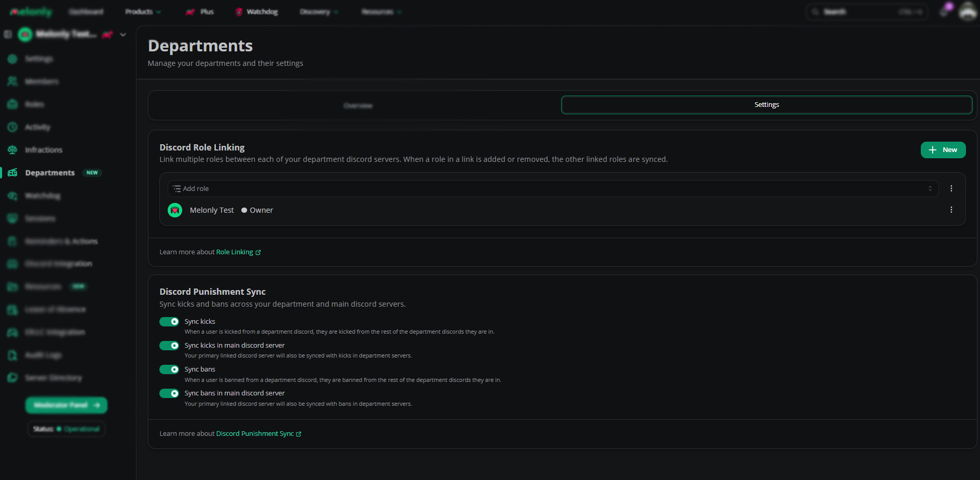Toggle Sync kicks in main discord server
The width and height of the screenshot is (980, 480).
tap(169, 346)
